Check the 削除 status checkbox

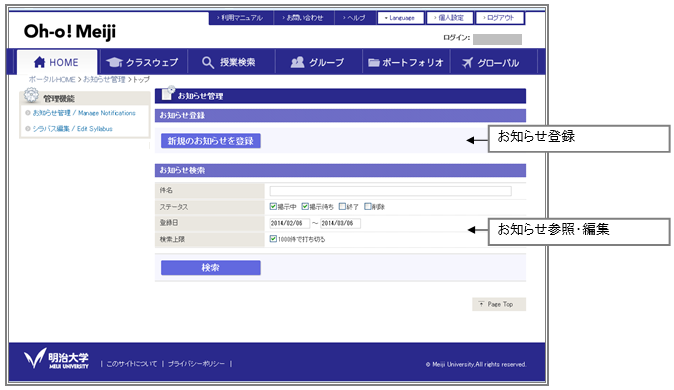pos(368,206)
